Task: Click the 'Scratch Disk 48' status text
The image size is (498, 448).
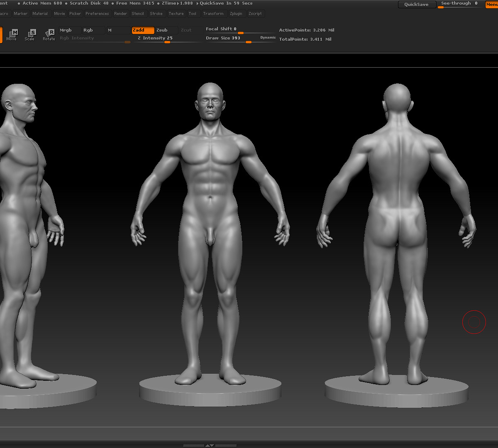Action: (x=89, y=3)
